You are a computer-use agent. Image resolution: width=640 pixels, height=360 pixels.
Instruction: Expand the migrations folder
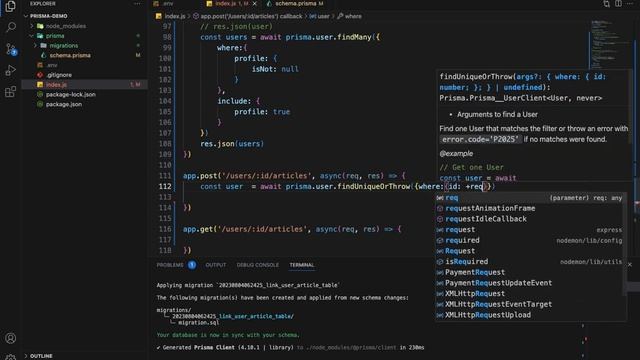tap(36, 46)
